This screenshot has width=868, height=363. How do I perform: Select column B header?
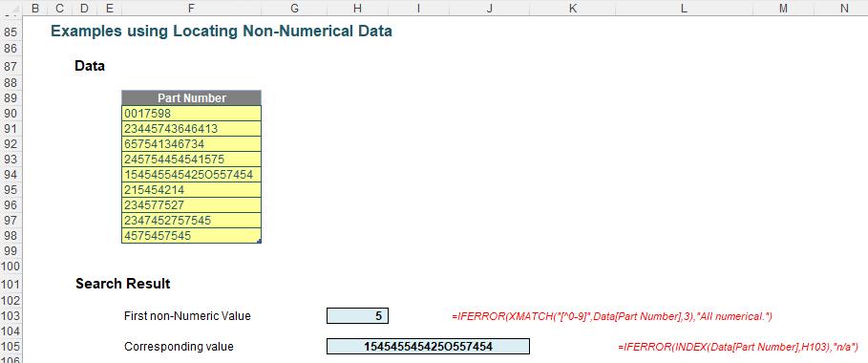click(35, 8)
